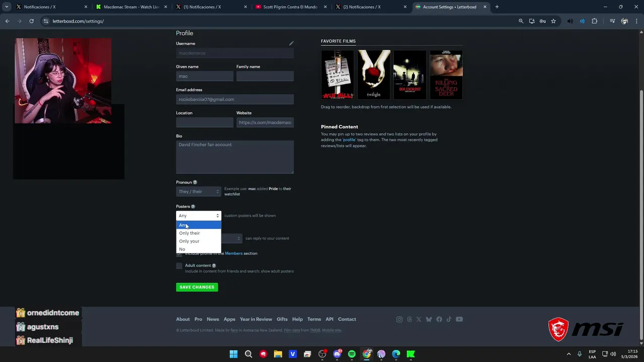Choose the No poster option
644x362 pixels.
point(198,249)
